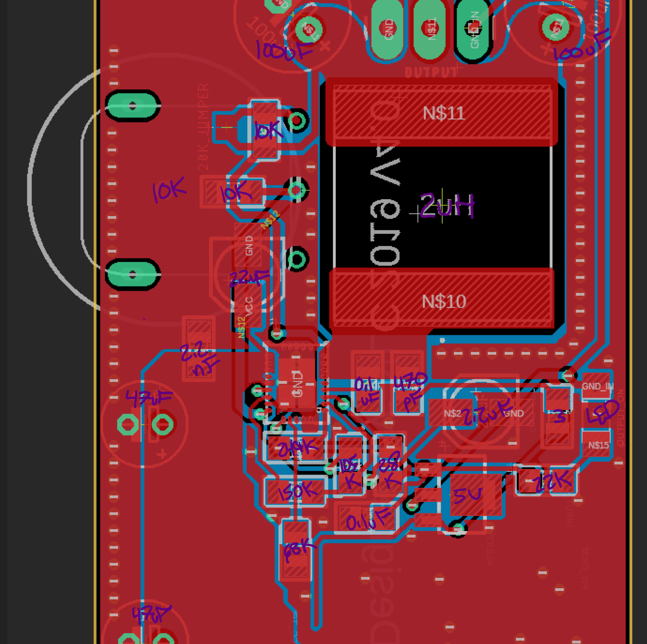Select the GND pad right of the N$2 pad
The width and height of the screenshot is (647, 644).
click(x=513, y=413)
